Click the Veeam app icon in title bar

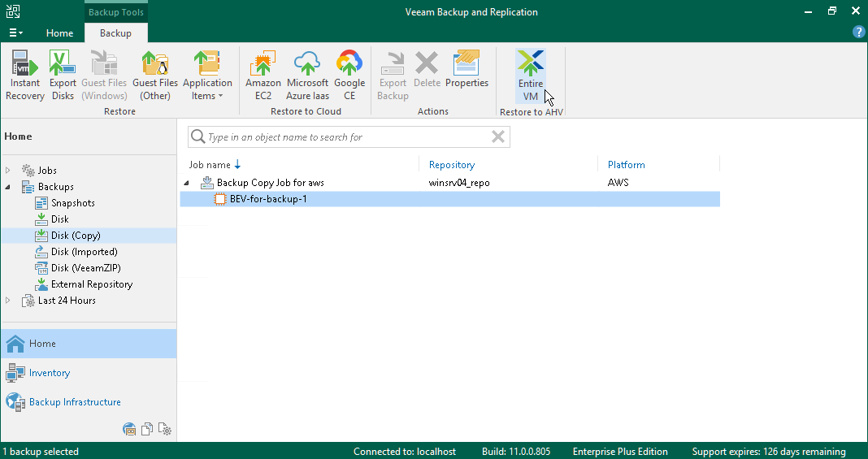click(13, 11)
